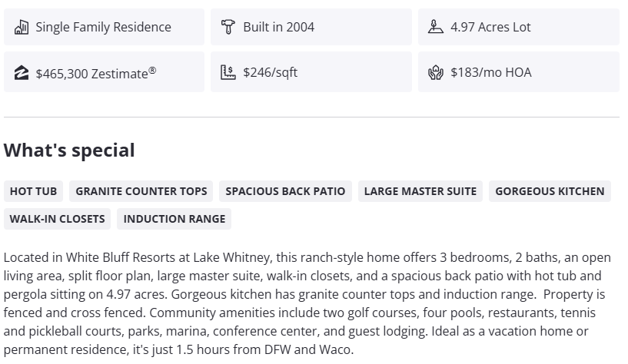Viewport: 628px width, 364px height.
Task: Click the White Bluff Resorts description paragraph
Action: pos(307,303)
